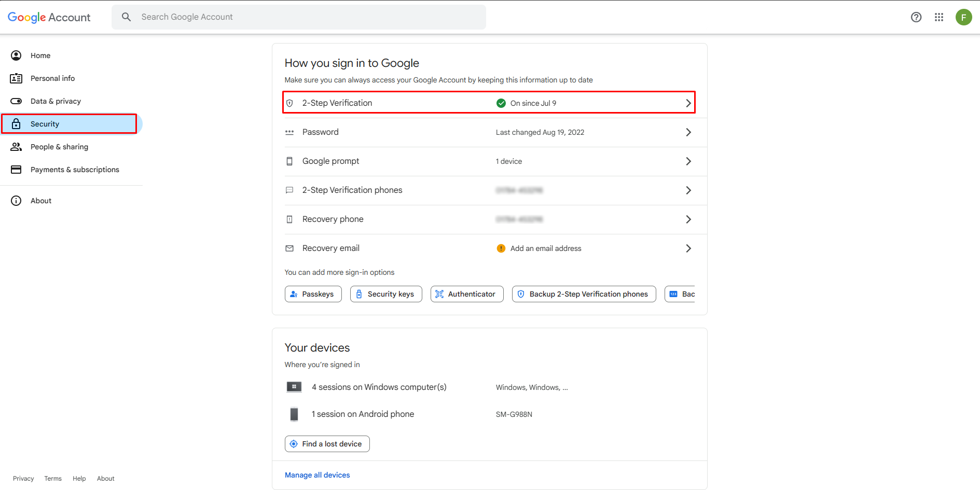This screenshot has width=980, height=490.
Task: Click the Find a lost device target icon
Action: (294, 444)
